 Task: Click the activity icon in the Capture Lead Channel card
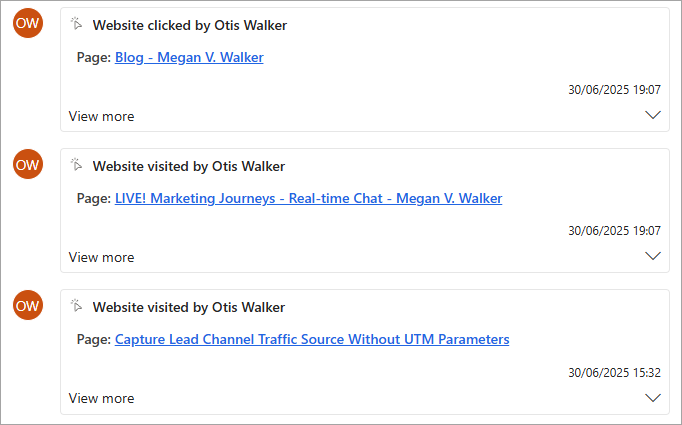77,307
